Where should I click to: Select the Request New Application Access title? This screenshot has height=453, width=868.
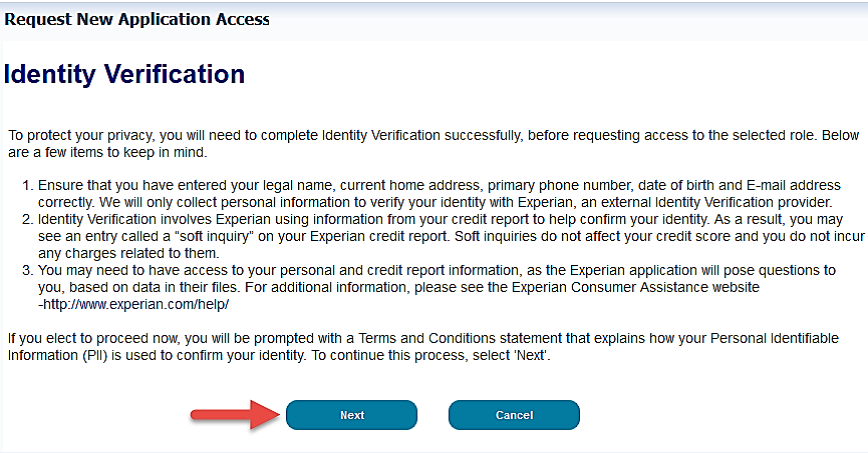(137, 19)
